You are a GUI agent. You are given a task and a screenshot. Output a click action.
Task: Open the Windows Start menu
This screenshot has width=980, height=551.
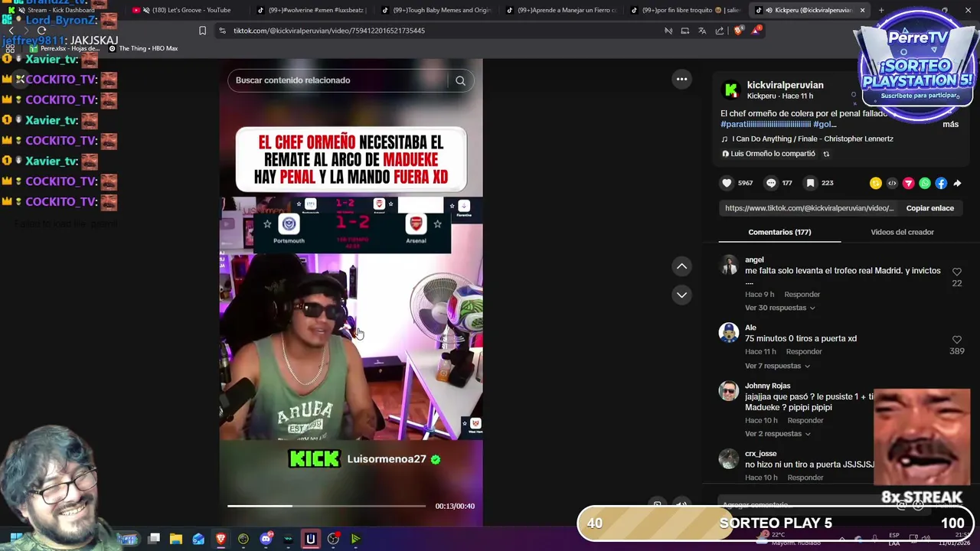click(x=15, y=539)
